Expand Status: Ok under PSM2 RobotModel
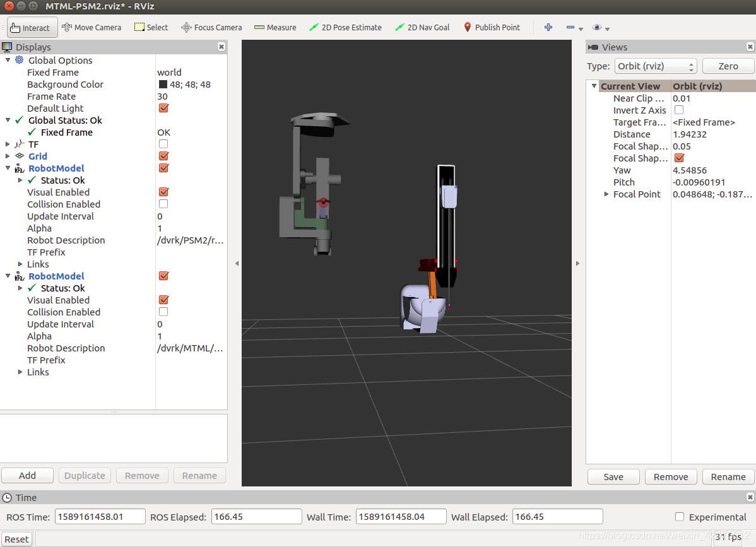Image resolution: width=756 pixels, height=547 pixels. point(20,180)
